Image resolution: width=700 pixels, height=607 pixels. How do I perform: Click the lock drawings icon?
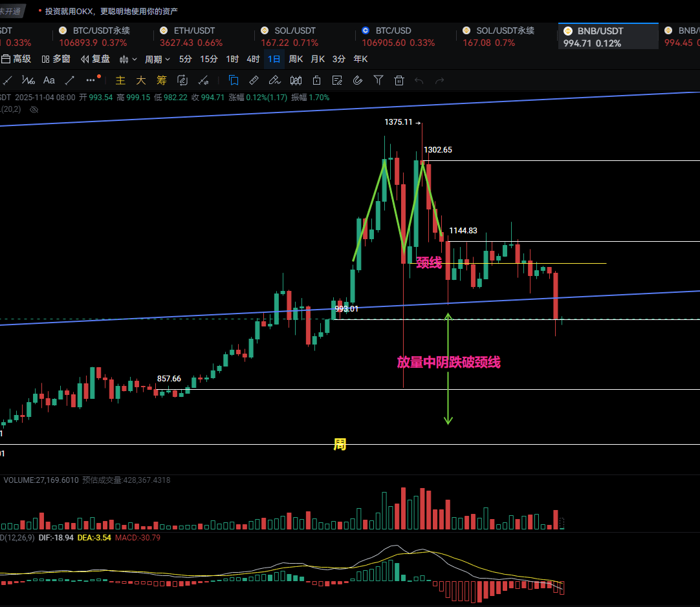point(316,80)
